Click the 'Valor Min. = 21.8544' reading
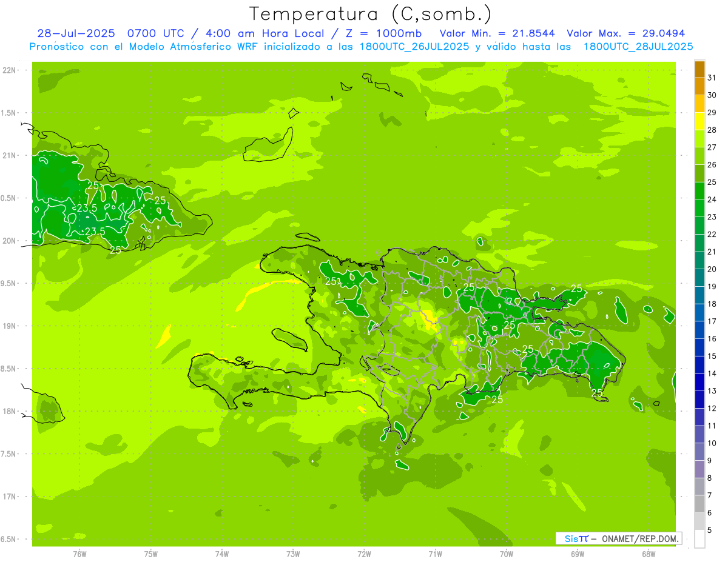This screenshot has width=728, height=562. point(498,33)
